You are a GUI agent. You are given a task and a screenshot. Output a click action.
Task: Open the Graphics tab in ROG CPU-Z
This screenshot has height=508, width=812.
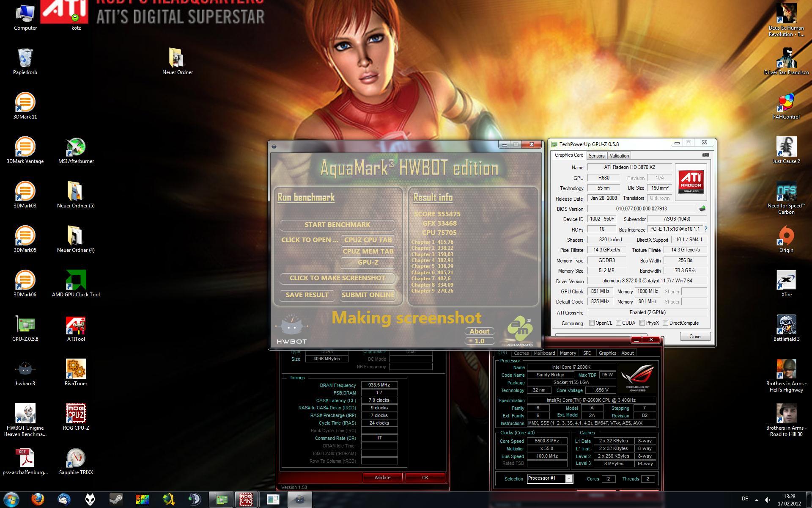tap(607, 353)
